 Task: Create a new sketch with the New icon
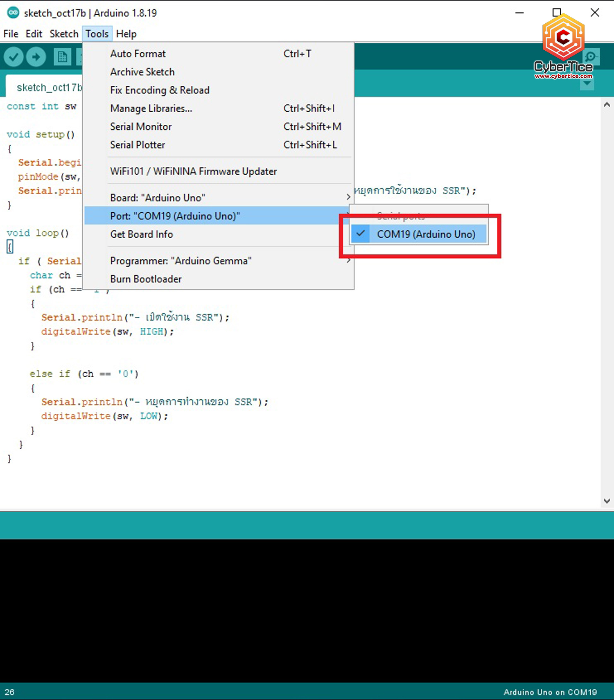(63, 57)
